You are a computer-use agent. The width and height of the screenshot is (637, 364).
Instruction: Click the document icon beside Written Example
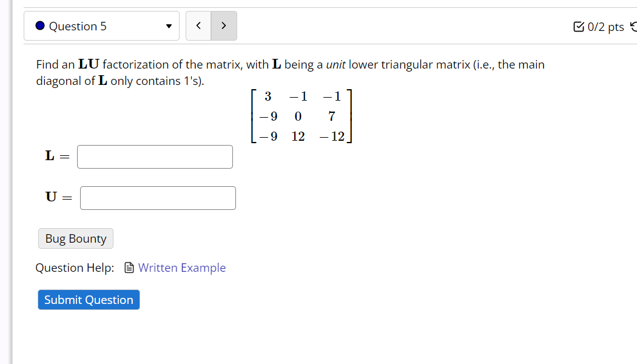129,268
